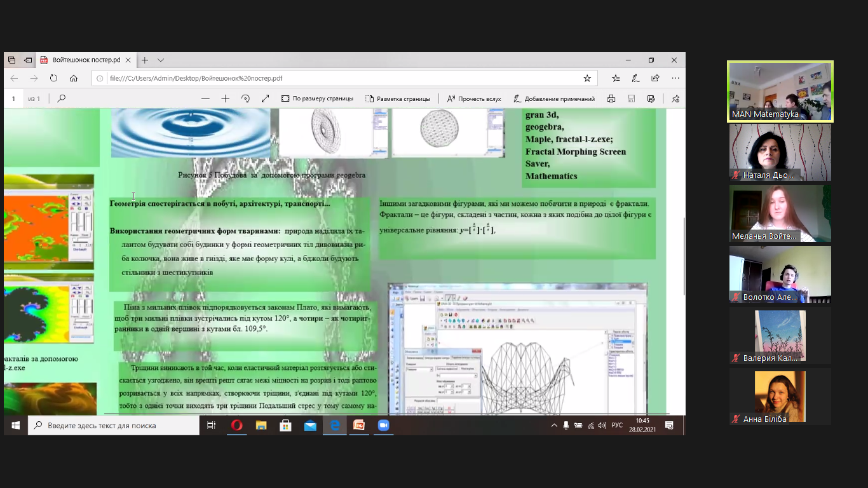The image size is (868, 488).
Task: Open Mail app from the taskbar
Action: (310, 425)
